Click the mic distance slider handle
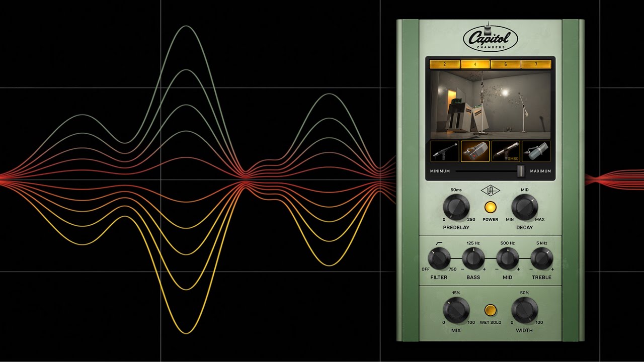 coord(521,171)
